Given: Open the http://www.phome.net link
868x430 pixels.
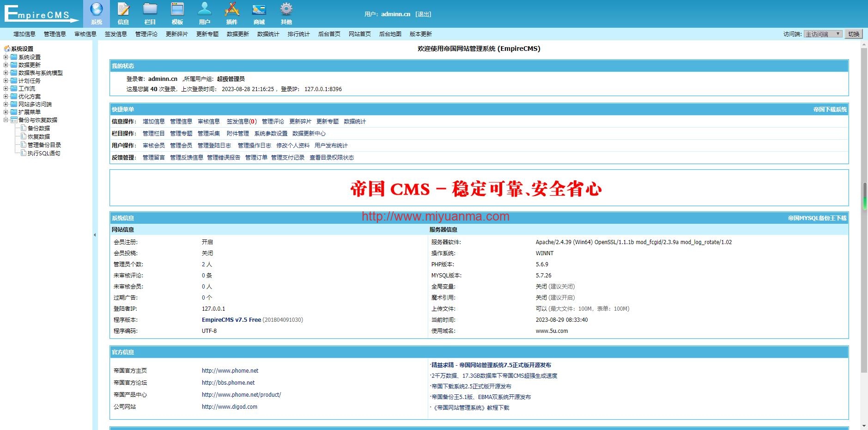Looking at the screenshot, I should click(230, 371).
